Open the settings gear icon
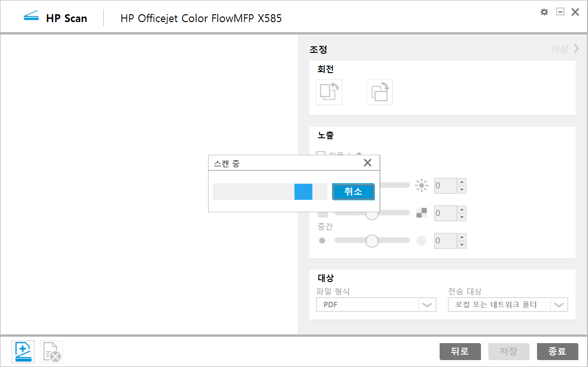Image resolution: width=588 pixels, height=367 pixels. 544,12
